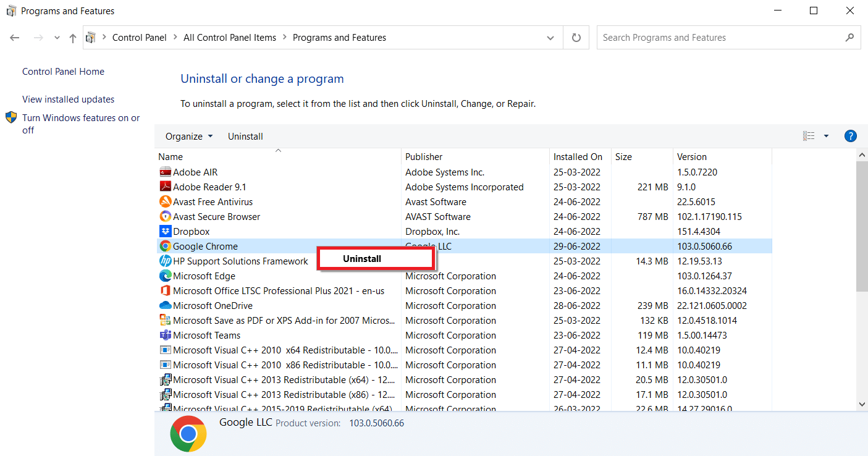
Task: Click the Adobe Reader 9.1 icon
Action: (x=165, y=187)
